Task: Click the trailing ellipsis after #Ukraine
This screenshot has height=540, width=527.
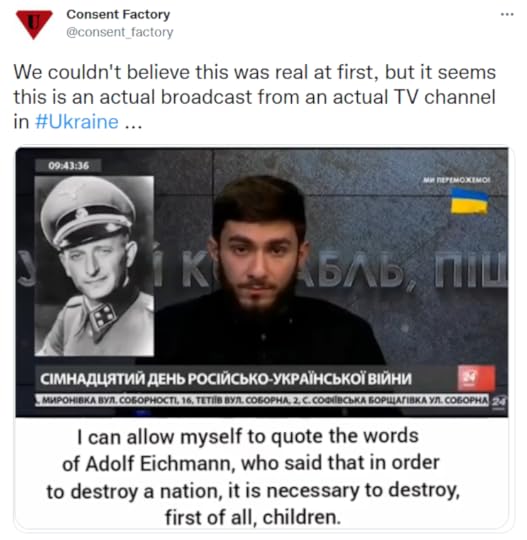Action: [x=133, y=125]
